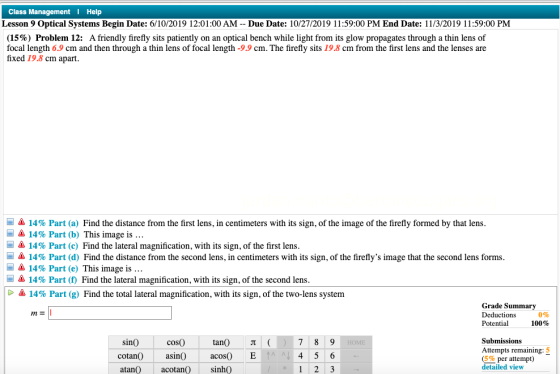Insert the E exponent key
Screen dimensions: 560x374
(x=253, y=356)
